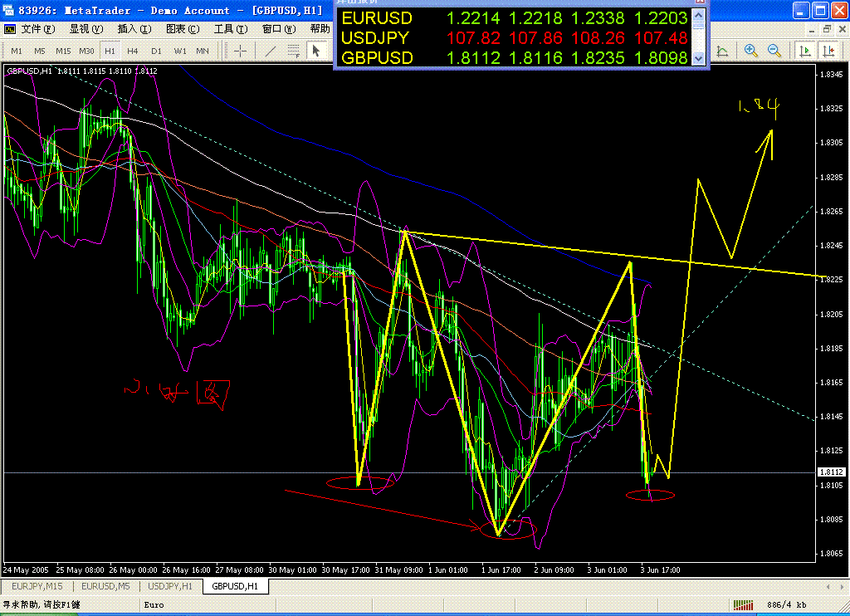Activate the crosshair tool
Image resolution: width=850 pixels, height=616 pixels.
(x=240, y=51)
